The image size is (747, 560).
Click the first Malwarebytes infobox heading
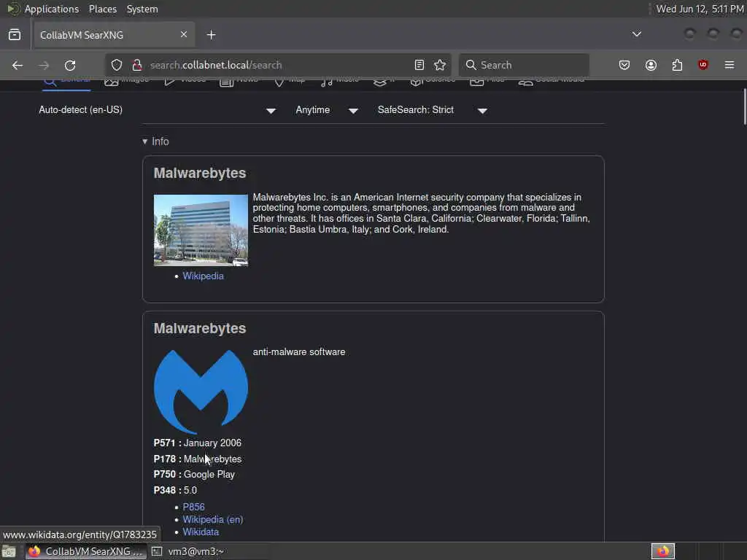pyautogui.click(x=200, y=173)
